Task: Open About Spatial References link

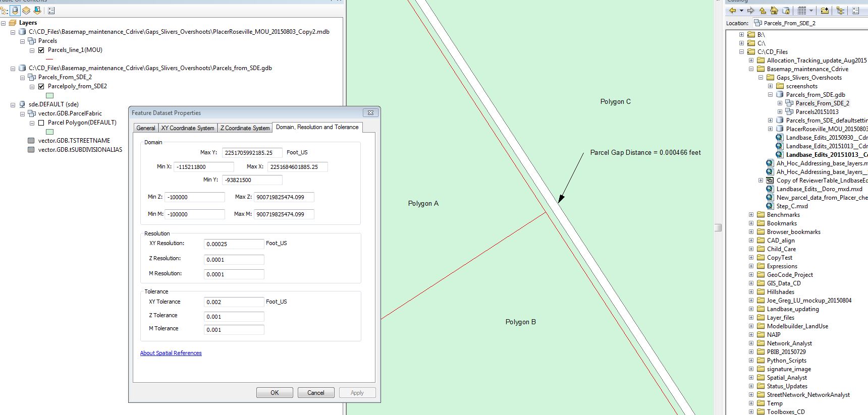Action: pos(171,353)
